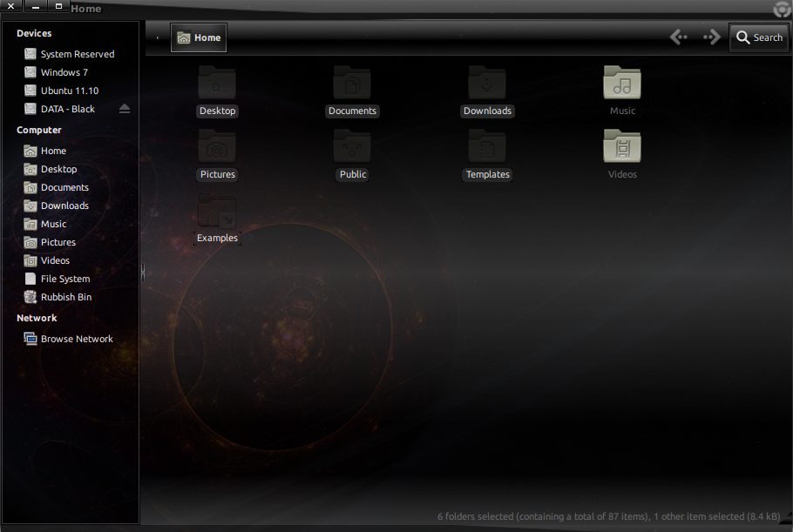This screenshot has height=532, width=793.
Task: Click the Devices section header
Action: 34,33
